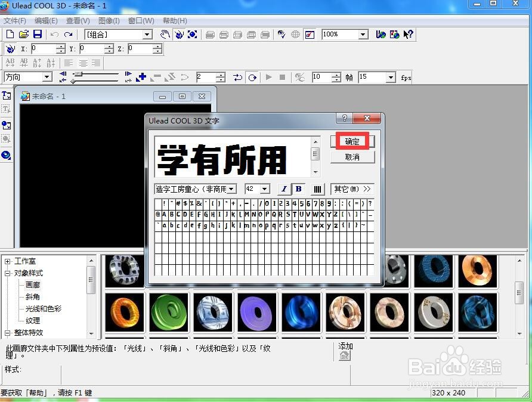Save project with the floppy disk icon
Viewport: 532px width, 402px height.
pos(38,34)
